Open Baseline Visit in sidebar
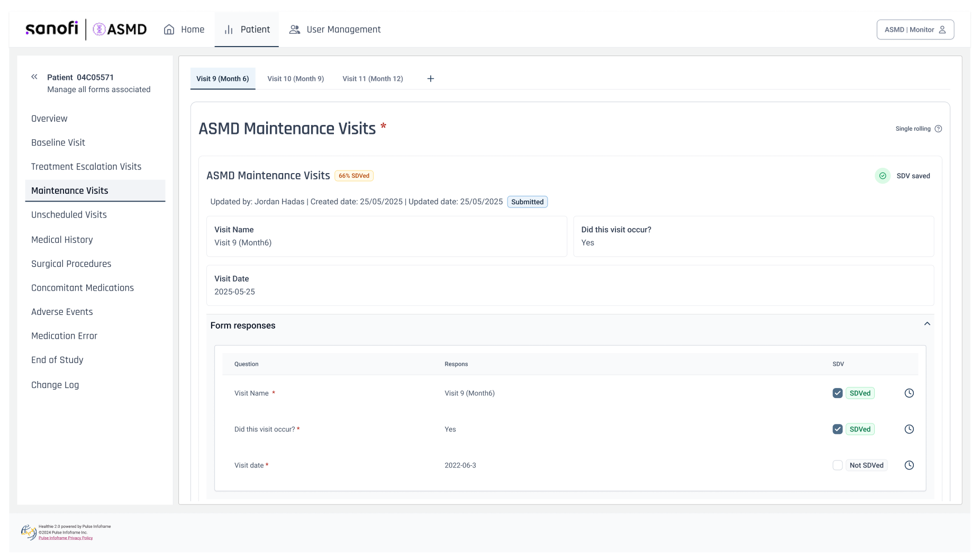 coord(58,142)
